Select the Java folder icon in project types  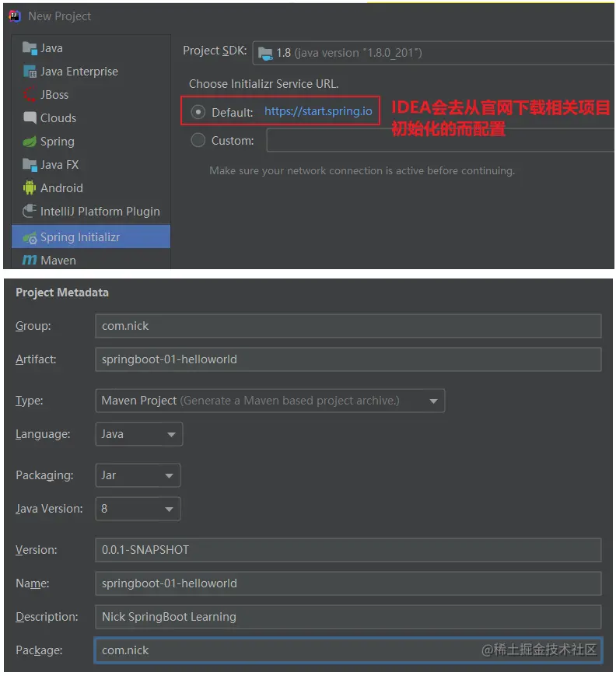[30, 48]
